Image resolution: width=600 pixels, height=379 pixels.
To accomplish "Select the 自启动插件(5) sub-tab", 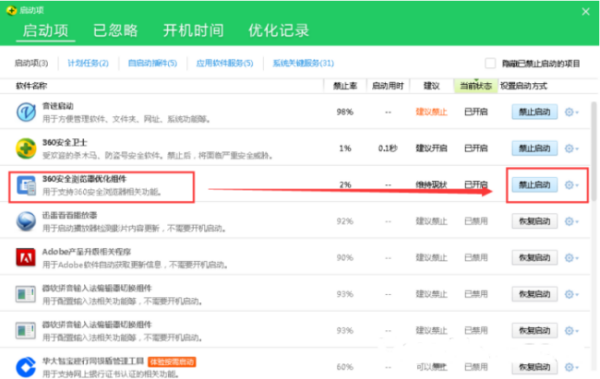I will (x=153, y=63).
